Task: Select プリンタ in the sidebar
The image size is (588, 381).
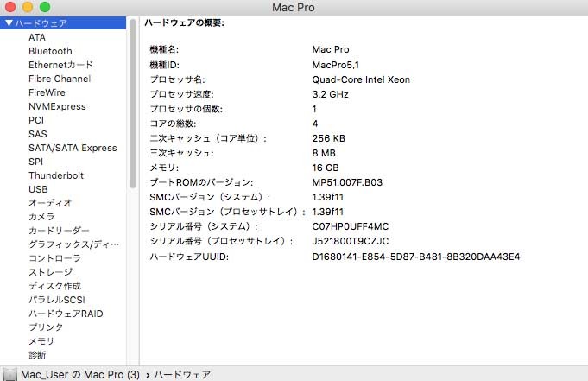Action: 46,327
